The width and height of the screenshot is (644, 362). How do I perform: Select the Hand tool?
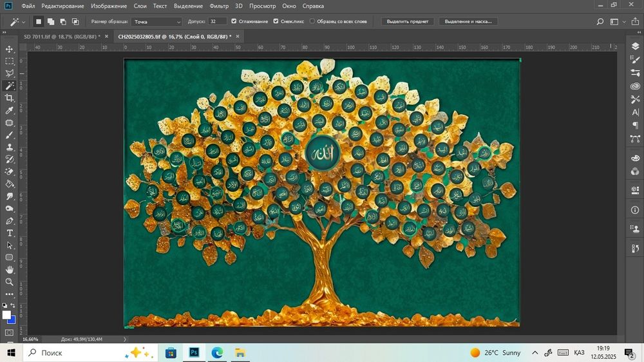point(9,269)
